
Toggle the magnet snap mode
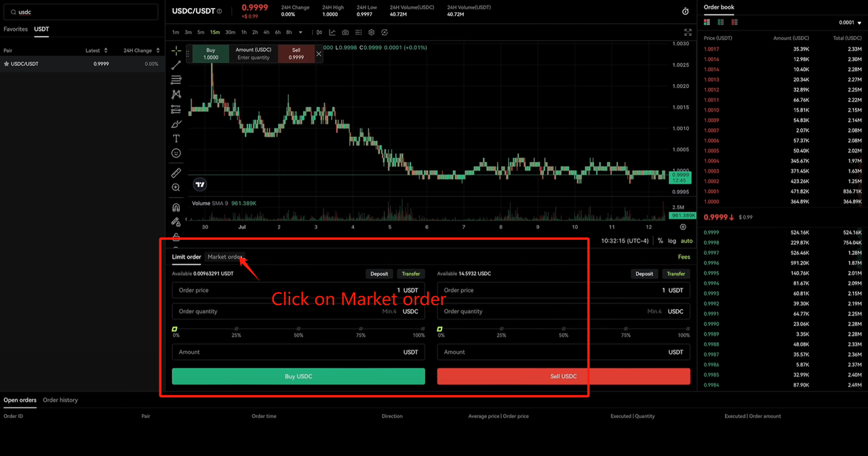coord(176,207)
